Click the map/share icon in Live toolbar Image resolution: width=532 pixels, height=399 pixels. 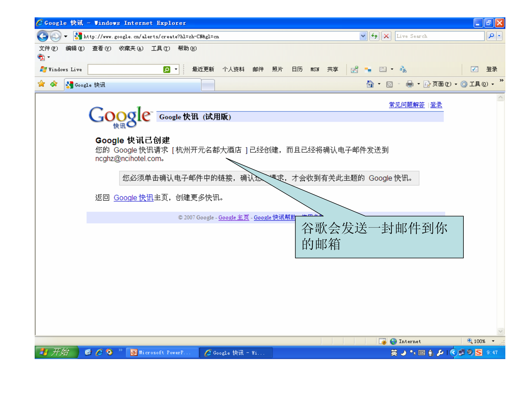click(x=354, y=70)
